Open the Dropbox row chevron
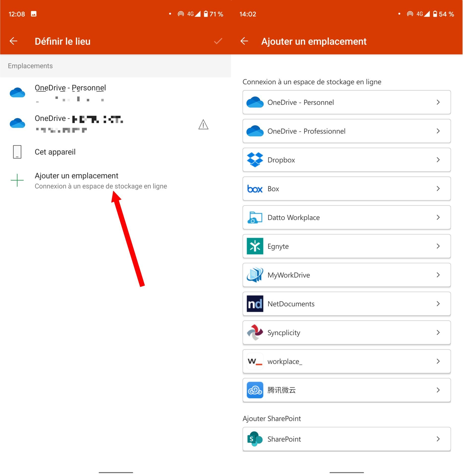 (438, 160)
